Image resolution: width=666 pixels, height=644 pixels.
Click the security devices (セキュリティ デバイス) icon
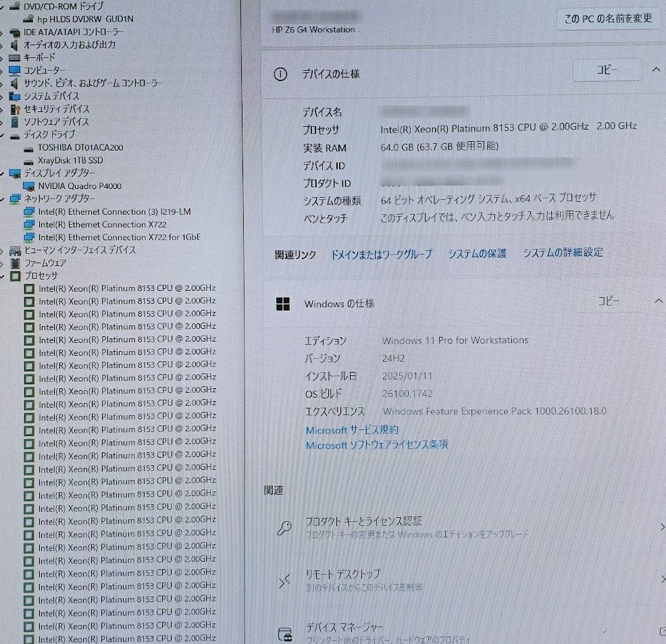15,109
